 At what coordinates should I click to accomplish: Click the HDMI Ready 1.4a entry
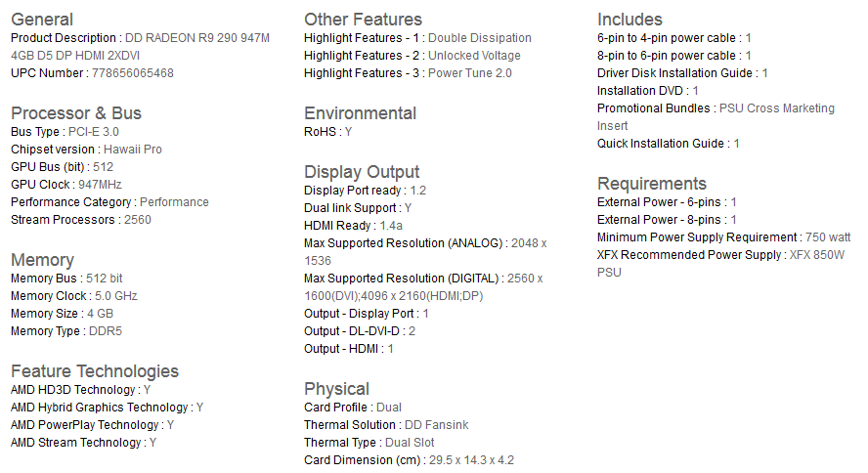click(353, 226)
